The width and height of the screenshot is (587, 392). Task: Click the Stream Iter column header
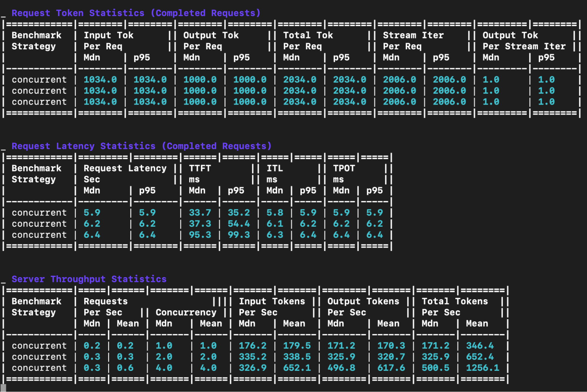[413, 36]
